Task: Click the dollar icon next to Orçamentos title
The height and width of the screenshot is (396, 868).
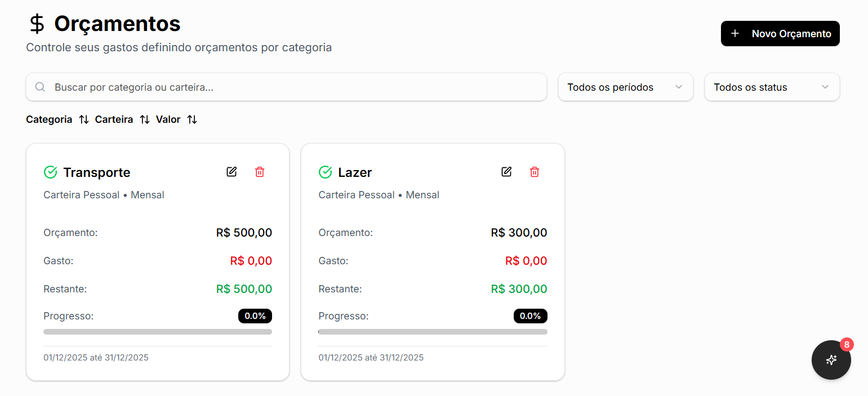Action: click(35, 24)
